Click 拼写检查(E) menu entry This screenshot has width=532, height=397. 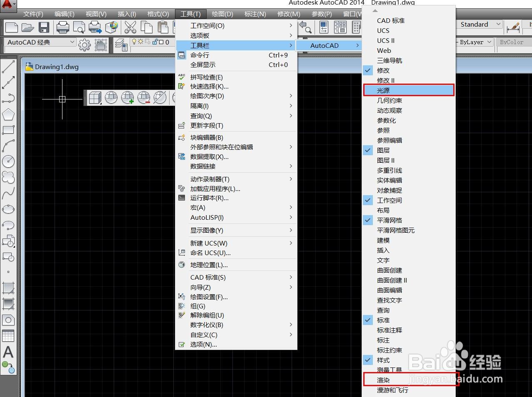(x=236, y=77)
